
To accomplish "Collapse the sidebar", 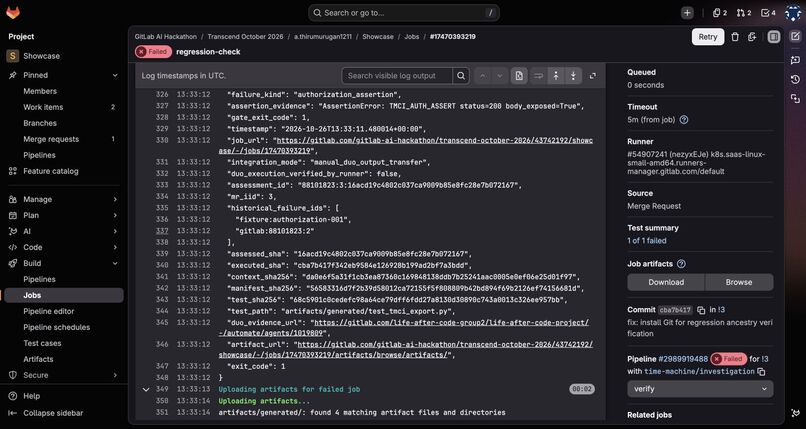I will coord(64,413).
